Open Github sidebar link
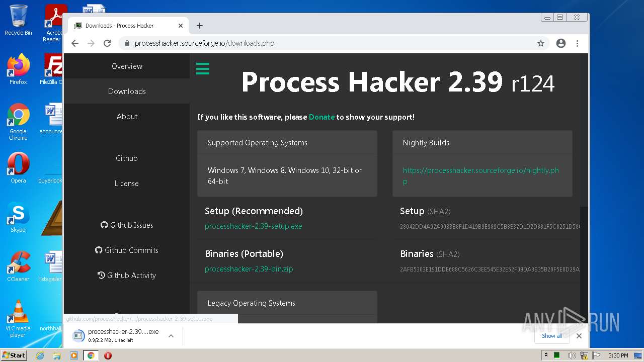 coord(127,158)
